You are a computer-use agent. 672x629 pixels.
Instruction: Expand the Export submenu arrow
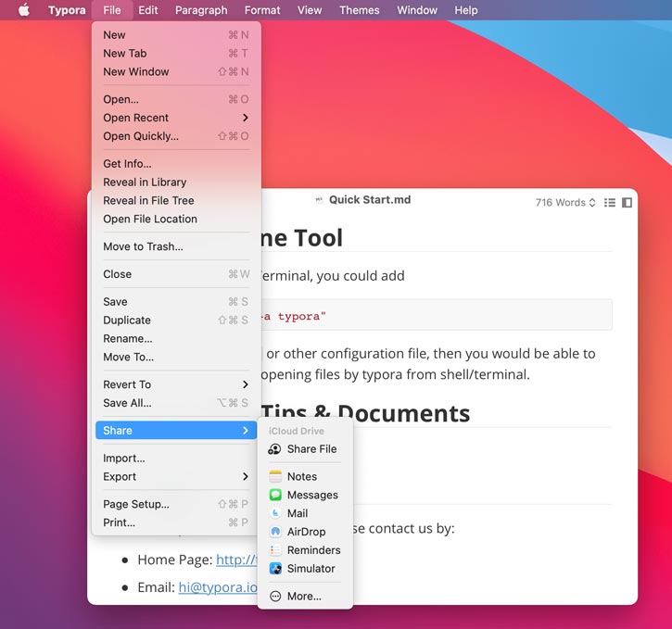point(245,476)
